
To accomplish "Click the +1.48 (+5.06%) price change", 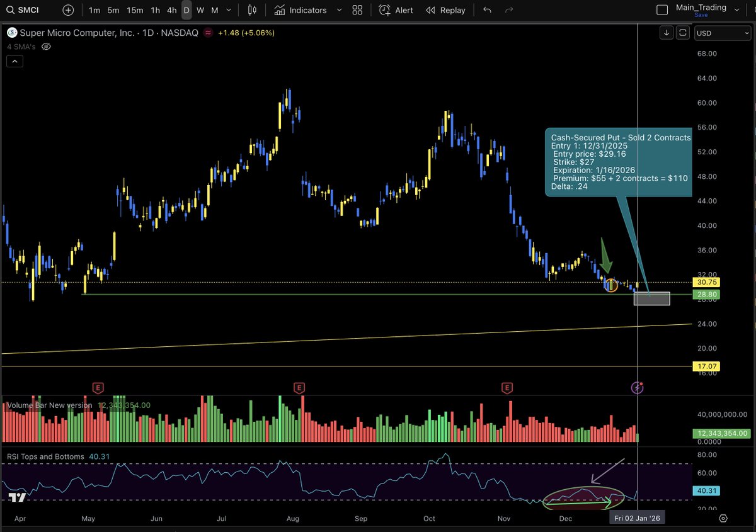I will 246,33.
